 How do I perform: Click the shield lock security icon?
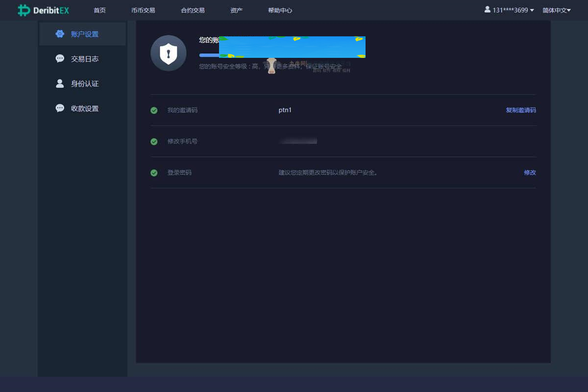tap(168, 53)
